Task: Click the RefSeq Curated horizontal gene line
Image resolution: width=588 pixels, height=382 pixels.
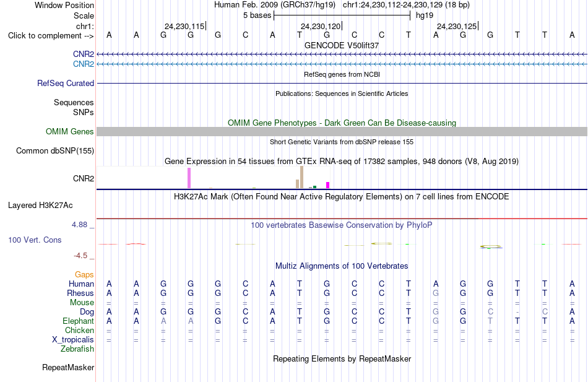Action: coord(342,84)
